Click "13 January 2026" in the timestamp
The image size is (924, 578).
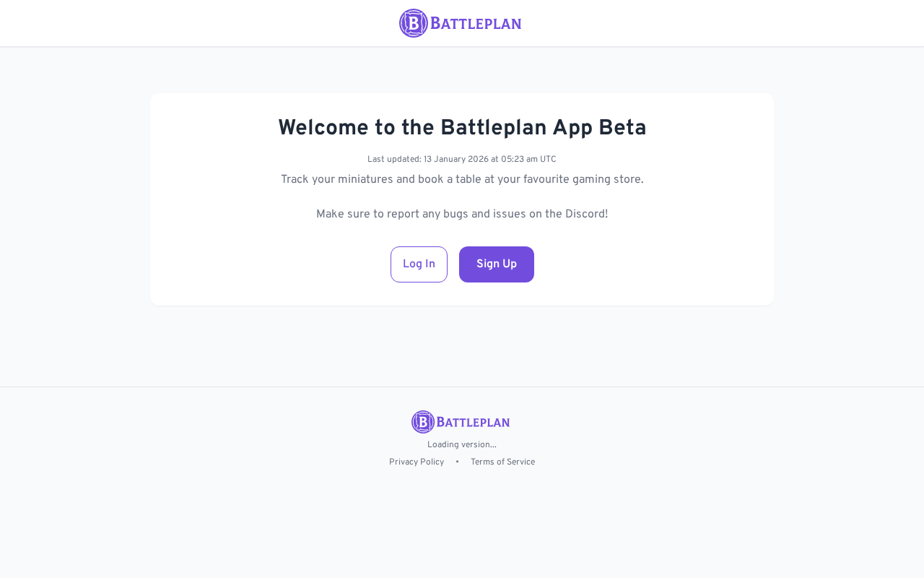point(456,160)
